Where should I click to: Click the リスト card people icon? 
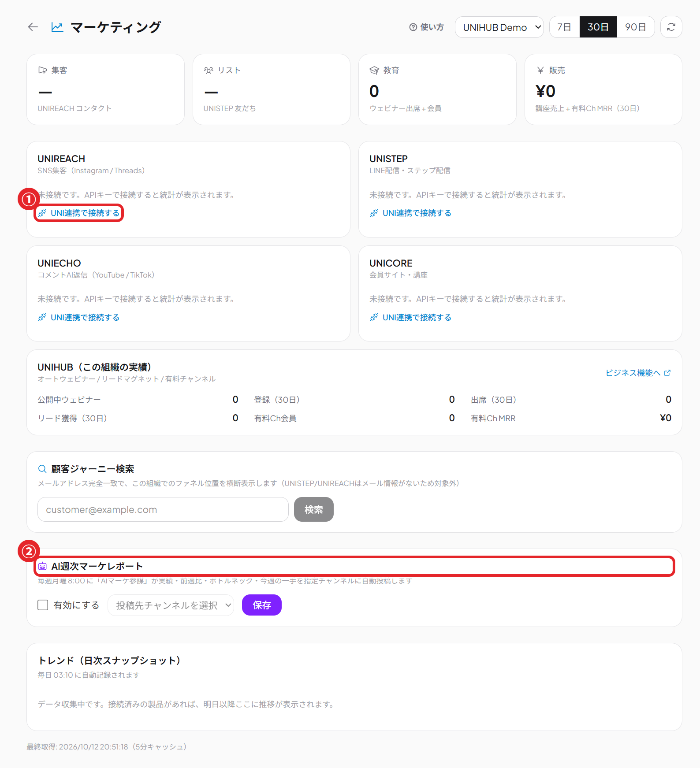(209, 70)
